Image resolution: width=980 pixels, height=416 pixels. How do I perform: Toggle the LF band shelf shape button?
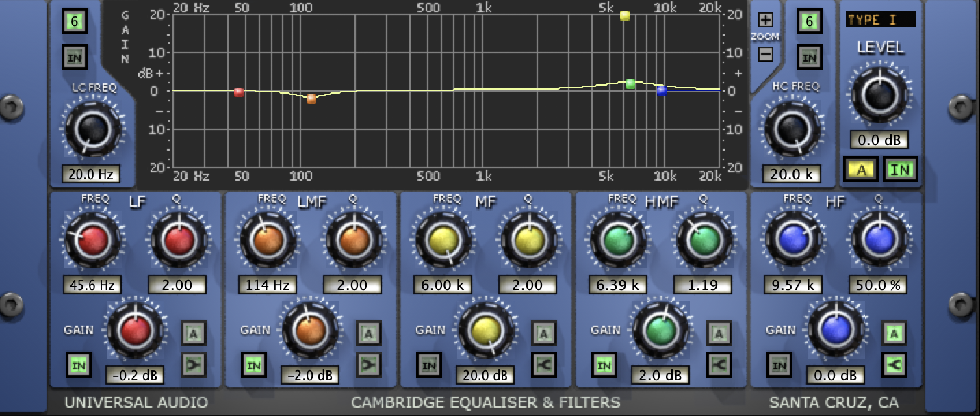click(194, 365)
